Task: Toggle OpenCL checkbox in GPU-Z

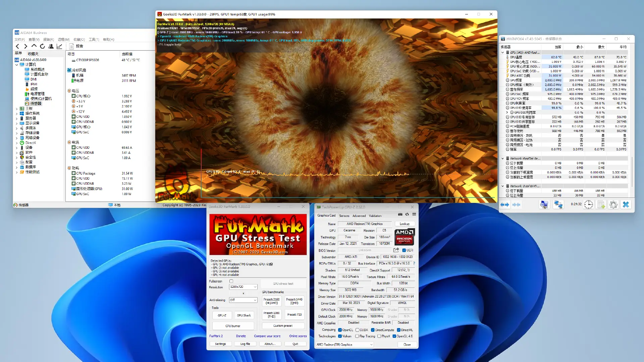Action: (340, 330)
